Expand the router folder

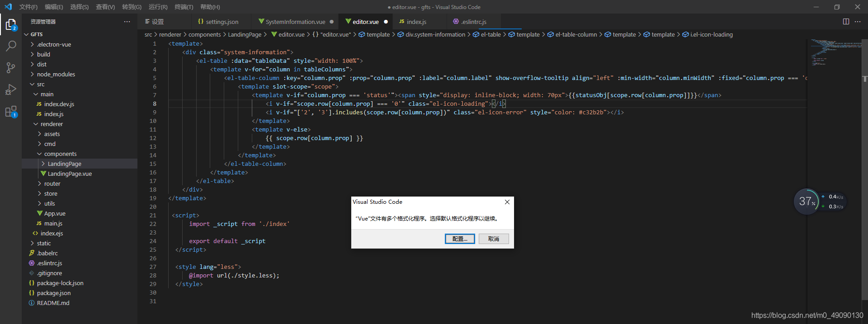point(80,183)
